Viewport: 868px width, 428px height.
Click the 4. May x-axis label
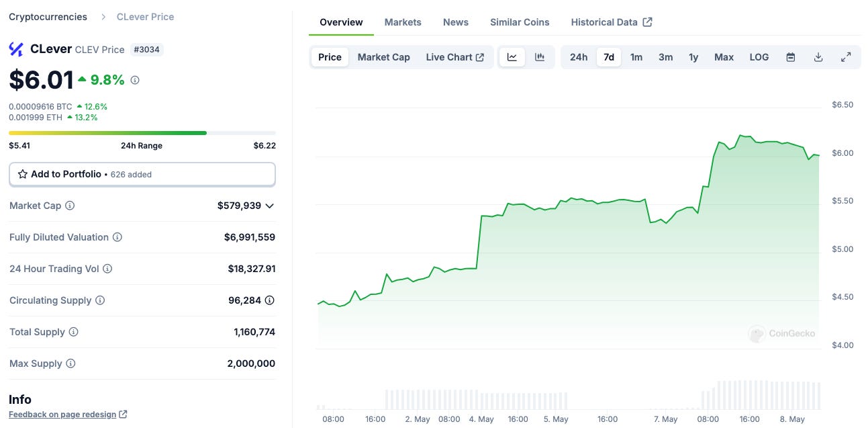tap(481, 419)
